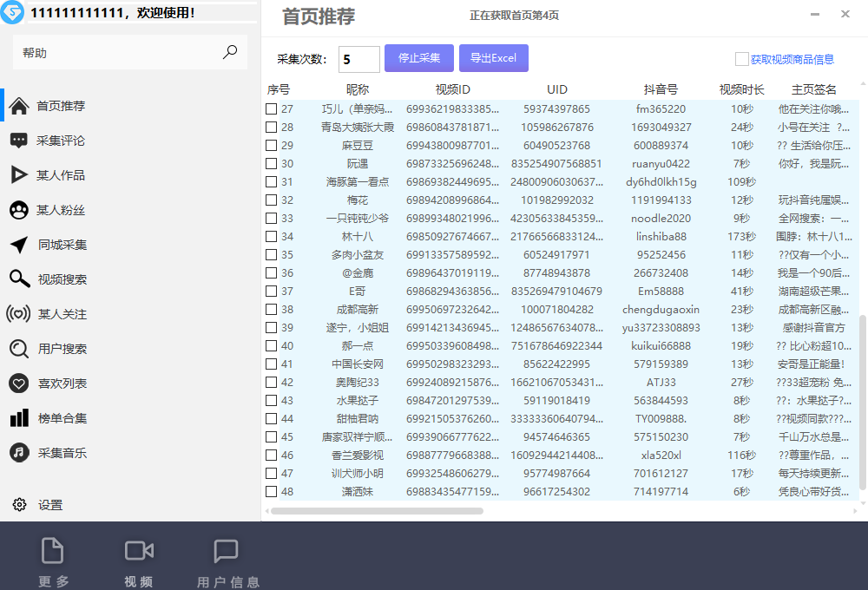Select the 首页推荐 home icon in sidebar
The width and height of the screenshot is (868, 590).
(x=19, y=105)
